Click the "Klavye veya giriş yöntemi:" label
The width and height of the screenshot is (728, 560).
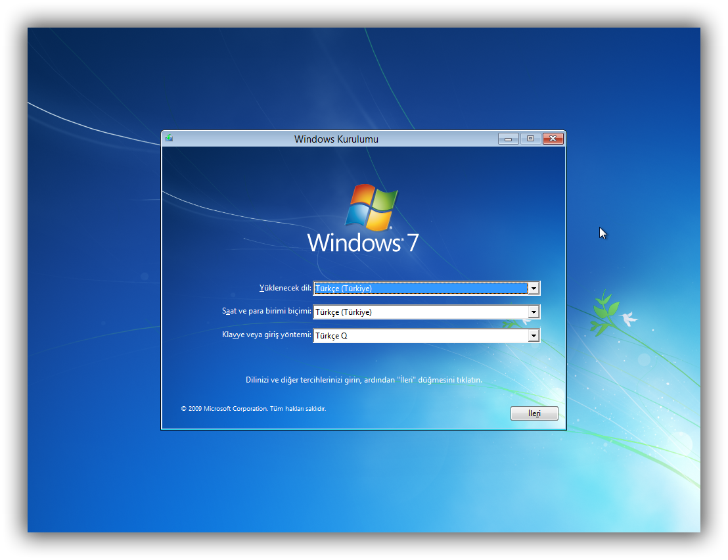pyautogui.click(x=266, y=335)
